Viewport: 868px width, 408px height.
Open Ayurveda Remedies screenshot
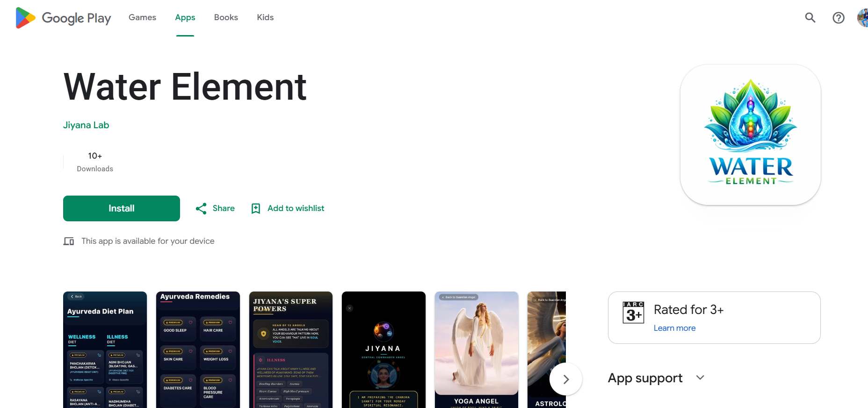click(x=198, y=350)
